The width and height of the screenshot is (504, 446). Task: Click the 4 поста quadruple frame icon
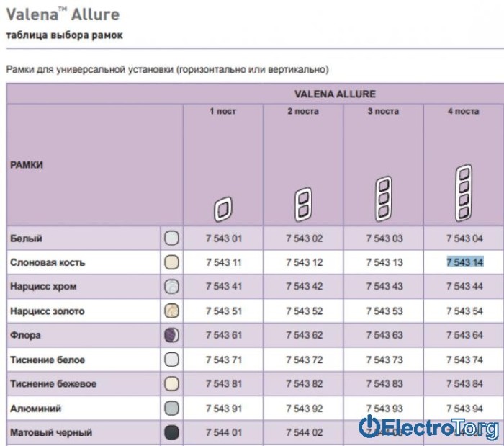[x=464, y=193]
